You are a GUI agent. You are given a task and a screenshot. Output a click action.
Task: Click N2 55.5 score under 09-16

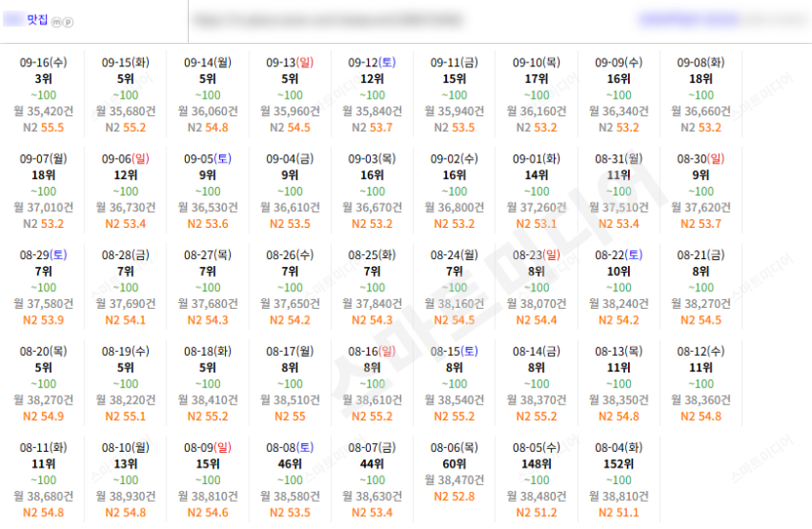43,127
